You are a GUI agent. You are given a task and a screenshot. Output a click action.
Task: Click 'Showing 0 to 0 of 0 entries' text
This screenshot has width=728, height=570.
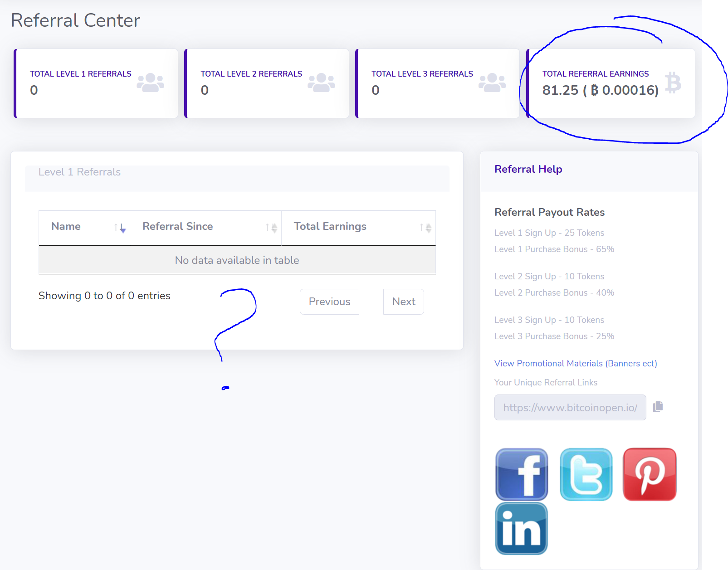point(104,296)
